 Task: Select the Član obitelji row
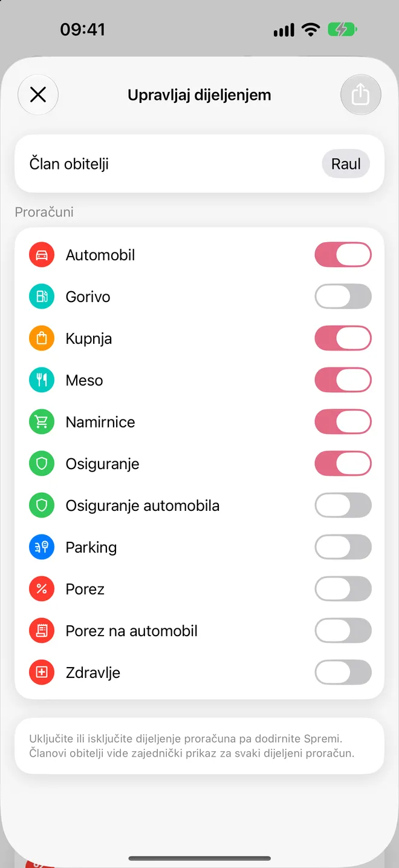(199, 164)
